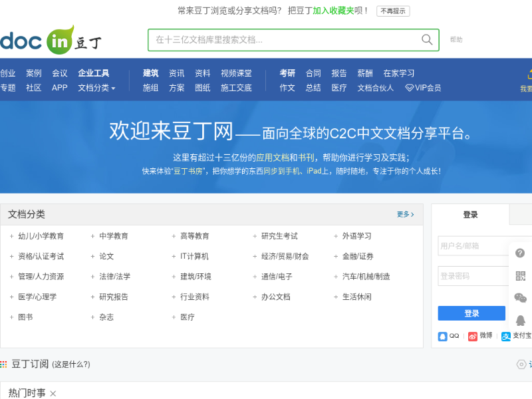Open the 生活休闲 category
Image resolution: width=532 pixels, height=399 pixels.
click(357, 297)
